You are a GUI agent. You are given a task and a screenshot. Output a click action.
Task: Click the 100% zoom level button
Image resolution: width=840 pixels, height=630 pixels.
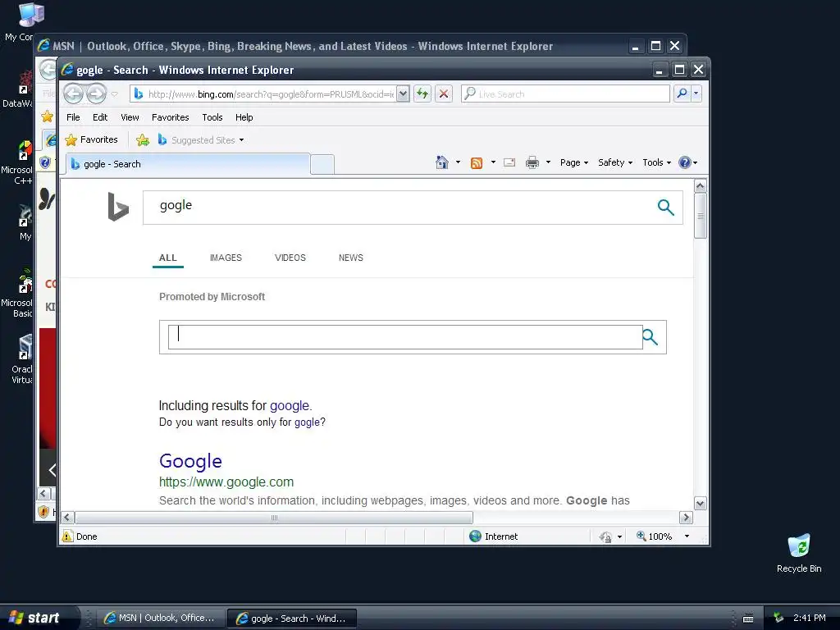(x=654, y=536)
